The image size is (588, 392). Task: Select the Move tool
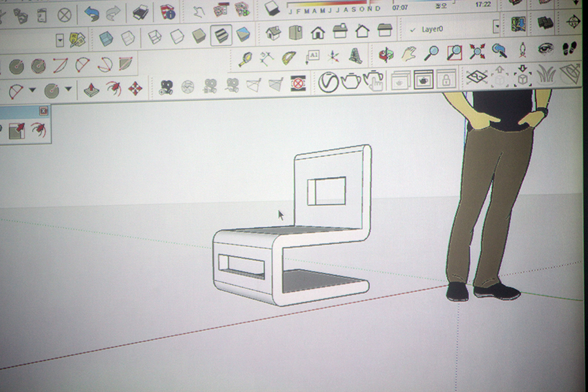[135, 89]
